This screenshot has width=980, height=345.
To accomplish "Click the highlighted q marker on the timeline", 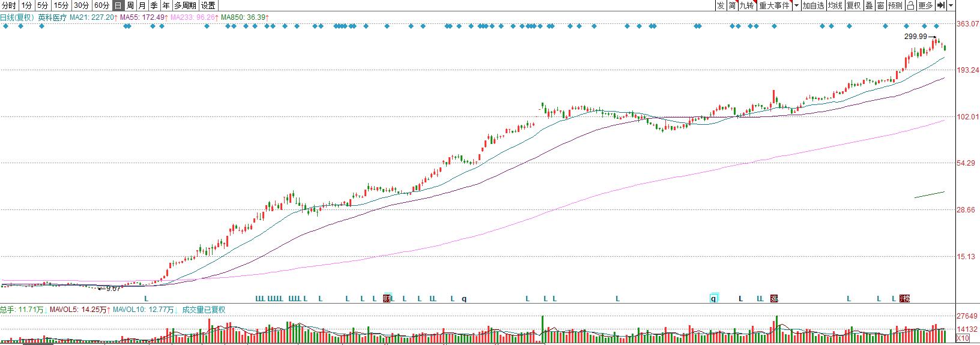I will pyautogui.click(x=714, y=298).
